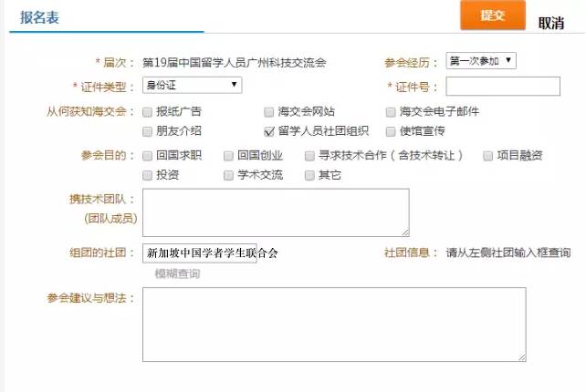Select the 朋友介绍 checkbox
The height and width of the screenshot is (392, 586).
[x=148, y=131]
